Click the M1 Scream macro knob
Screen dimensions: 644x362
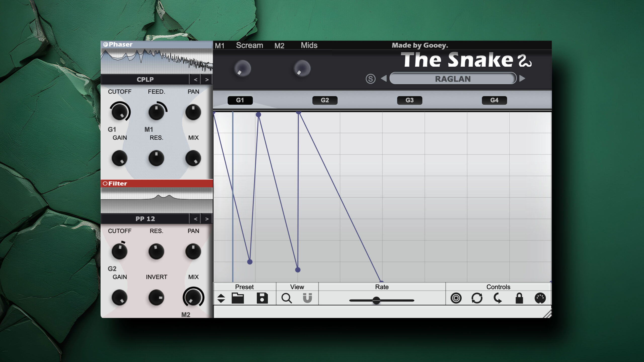(x=243, y=68)
